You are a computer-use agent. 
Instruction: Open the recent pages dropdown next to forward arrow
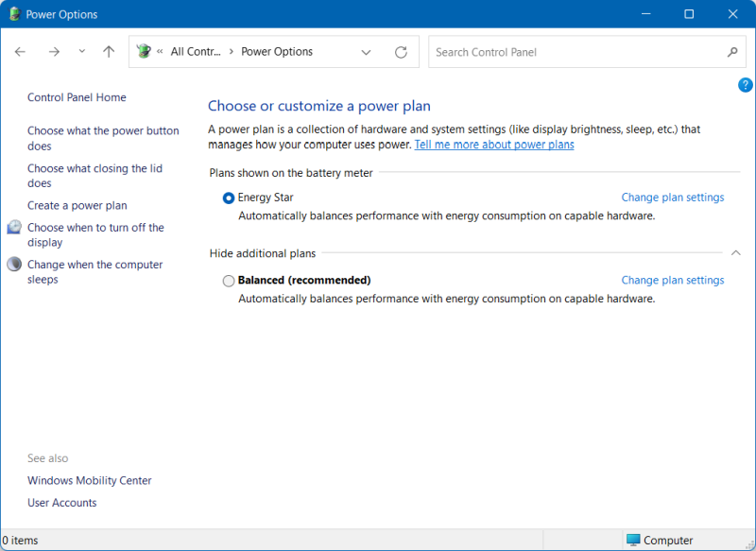click(81, 52)
